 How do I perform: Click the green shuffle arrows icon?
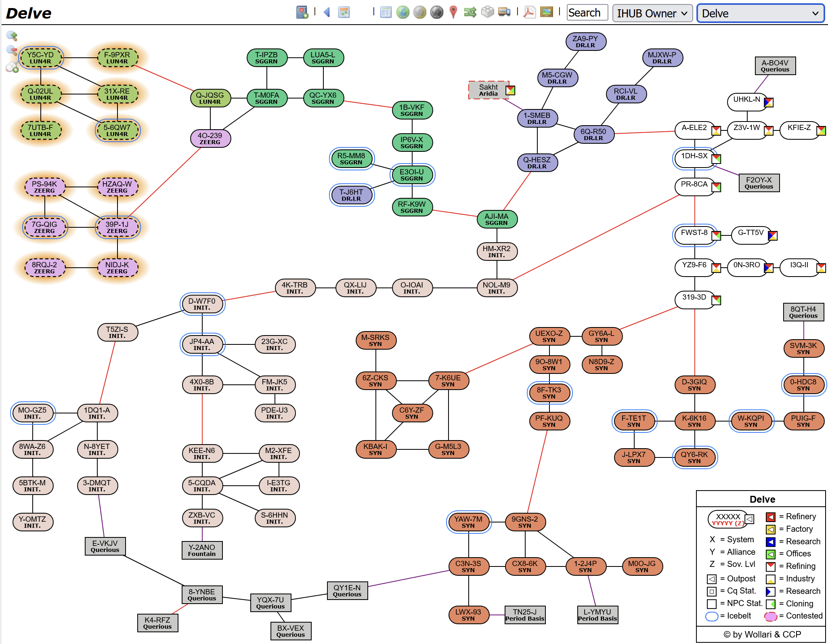click(x=470, y=13)
